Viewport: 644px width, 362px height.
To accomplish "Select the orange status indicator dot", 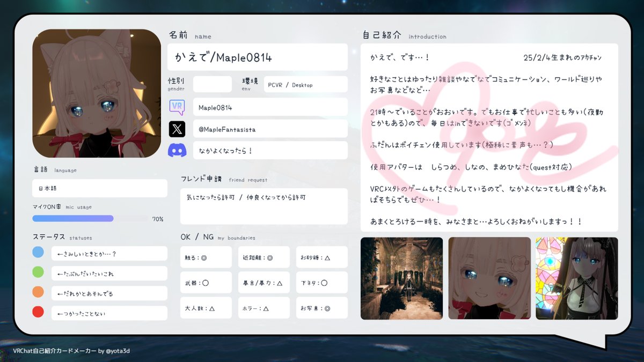I will [x=38, y=292].
